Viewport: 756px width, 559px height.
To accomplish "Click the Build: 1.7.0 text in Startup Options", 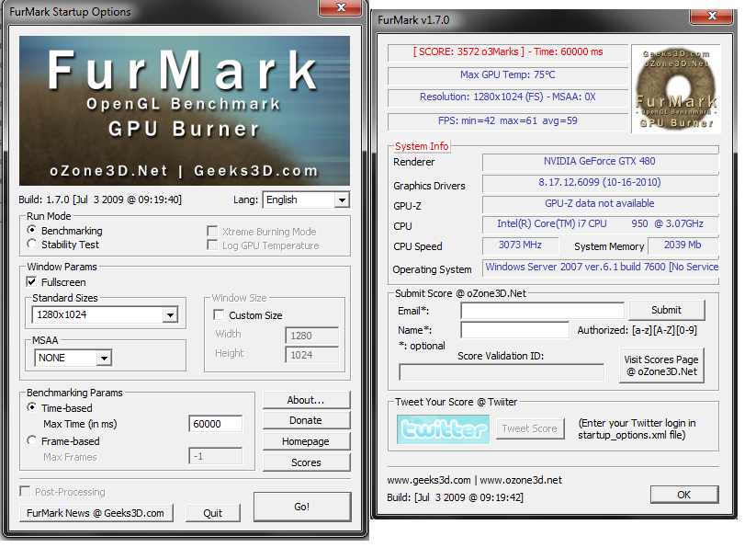I will pos(100,200).
